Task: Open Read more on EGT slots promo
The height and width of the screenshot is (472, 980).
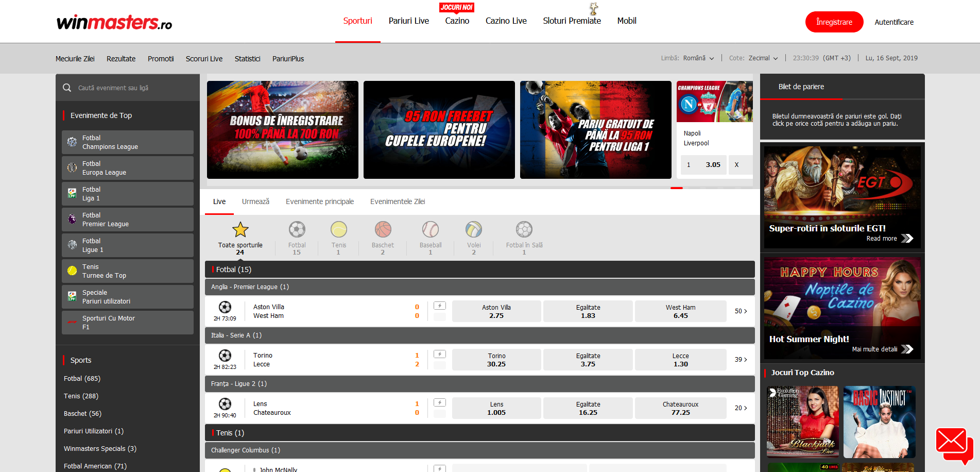Action: tap(889, 239)
